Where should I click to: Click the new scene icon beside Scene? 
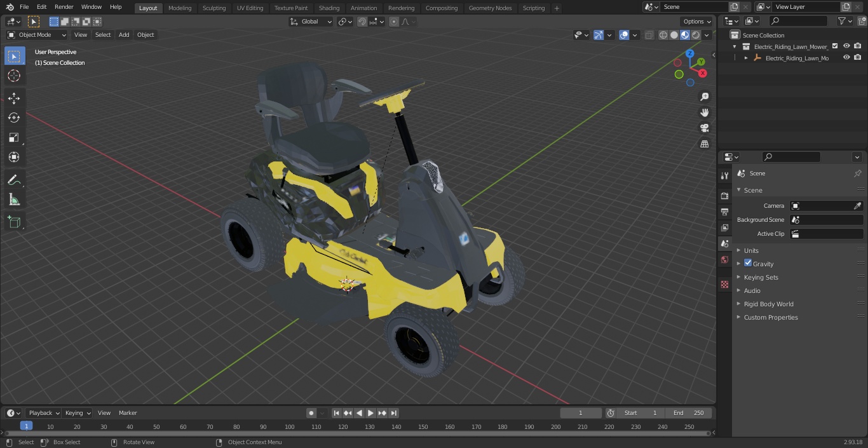click(734, 7)
